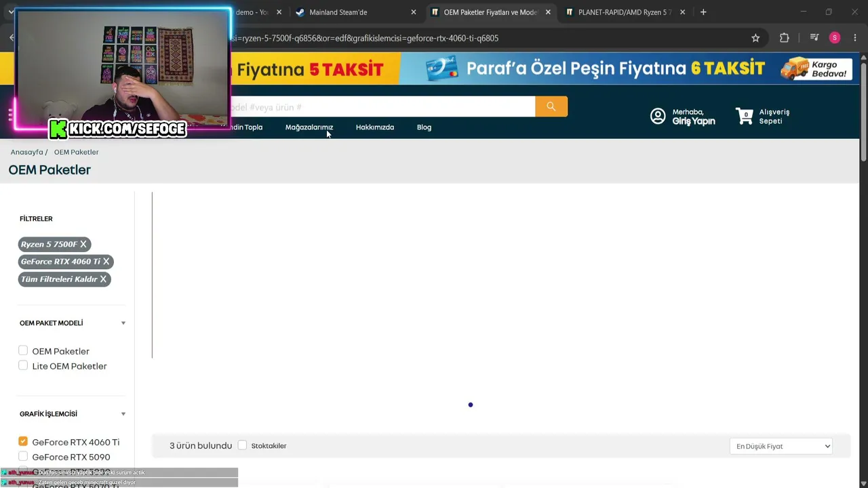Open a new browser tab

coord(703,12)
